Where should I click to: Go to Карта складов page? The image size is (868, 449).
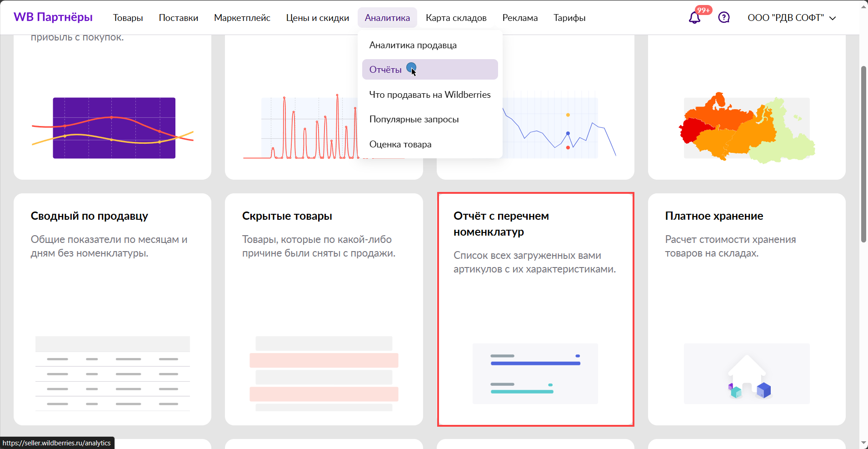456,18
